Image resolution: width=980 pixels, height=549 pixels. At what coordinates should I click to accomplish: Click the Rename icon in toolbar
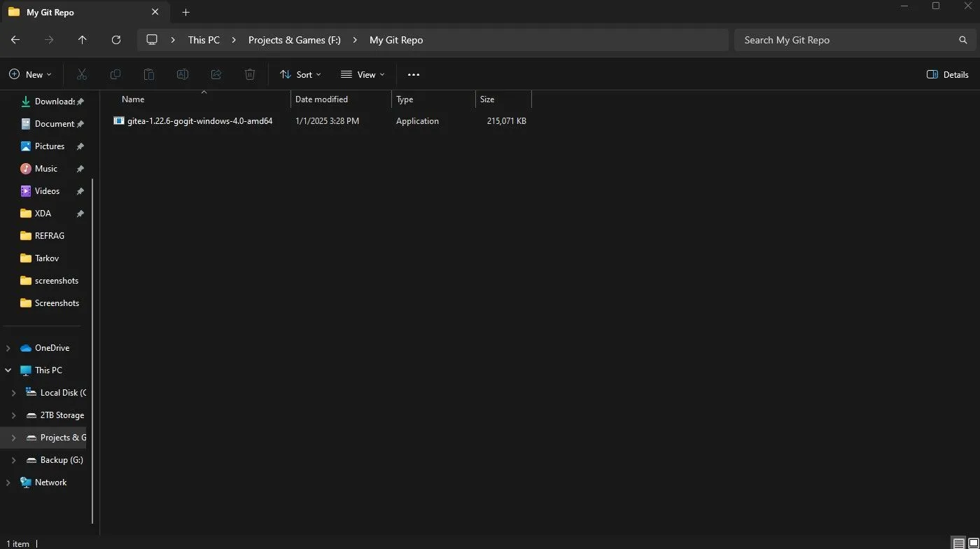point(182,74)
